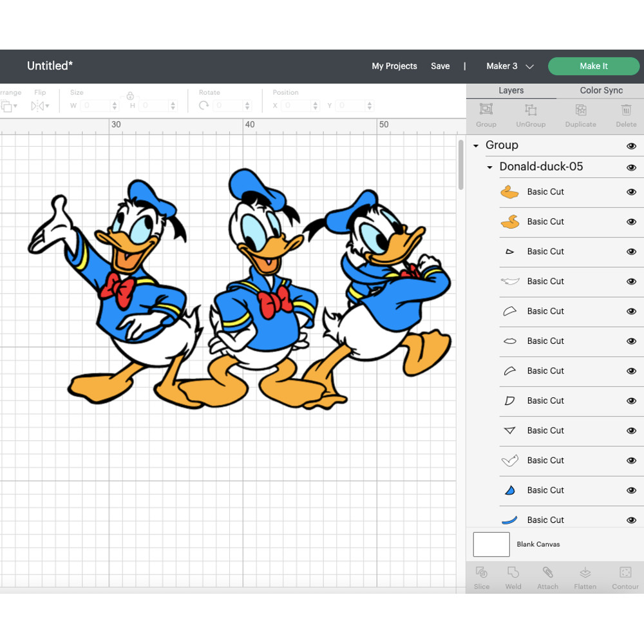Click the UnGroup icon

[530, 115]
